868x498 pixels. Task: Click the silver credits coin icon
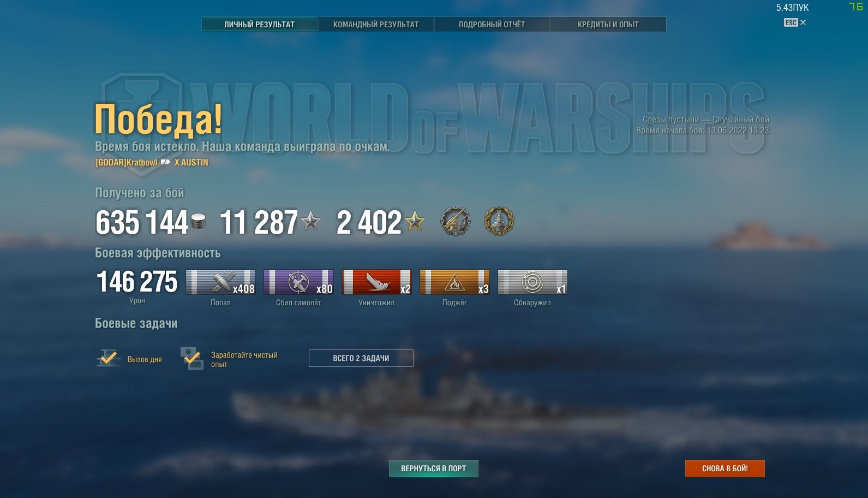tap(198, 221)
